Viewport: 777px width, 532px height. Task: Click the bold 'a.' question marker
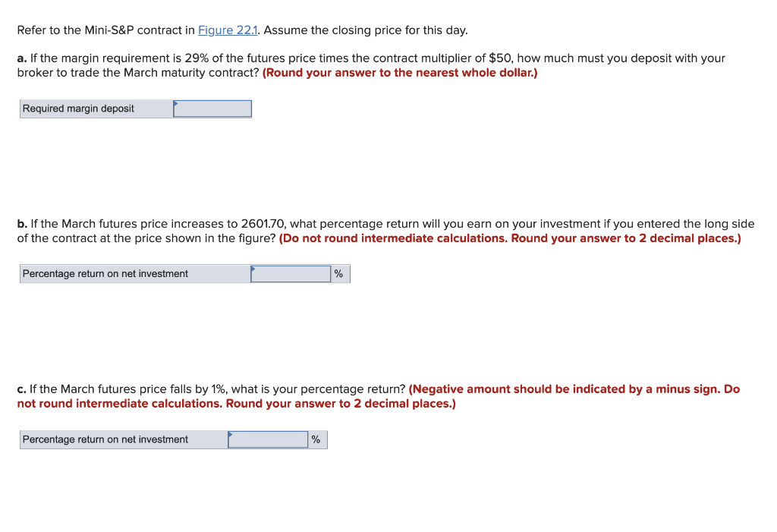click(x=20, y=58)
